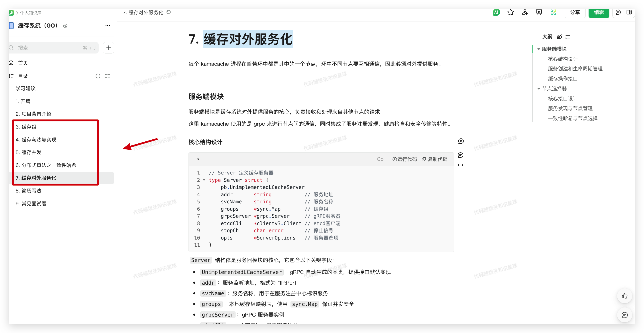
Task: Open 8. 简历写法 in directory
Action: pos(29,191)
